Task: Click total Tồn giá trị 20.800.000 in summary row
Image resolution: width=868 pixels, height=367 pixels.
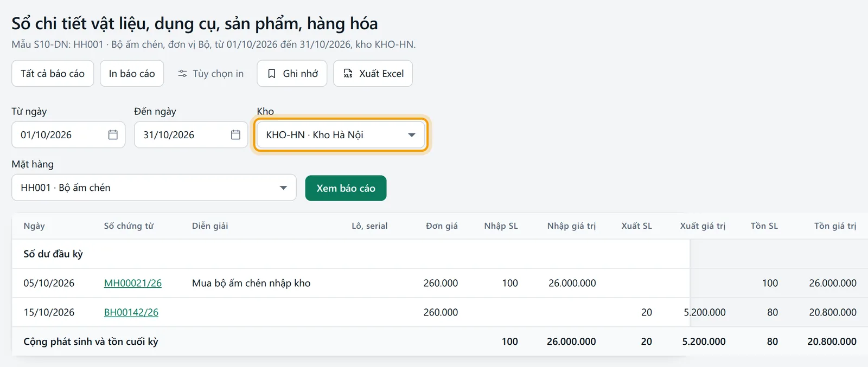Action: (x=832, y=342)
